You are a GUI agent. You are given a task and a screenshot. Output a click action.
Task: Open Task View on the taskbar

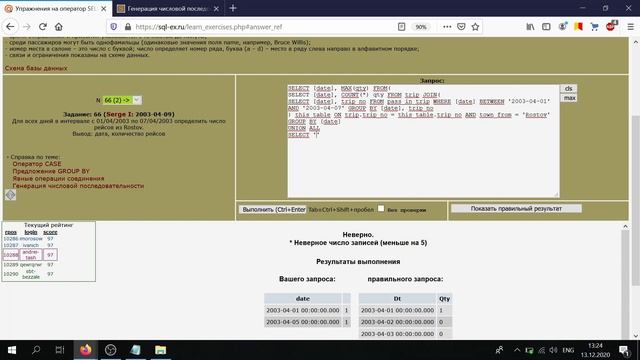(60, 350)
